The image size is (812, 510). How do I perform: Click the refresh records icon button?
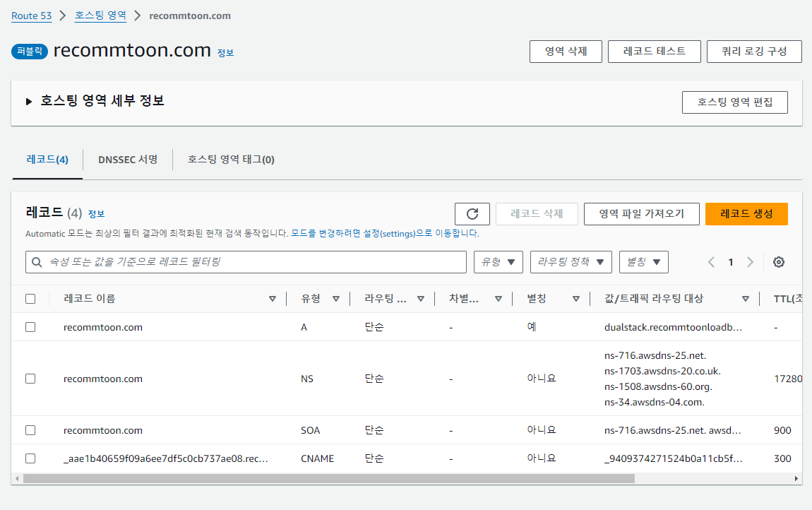472,214
